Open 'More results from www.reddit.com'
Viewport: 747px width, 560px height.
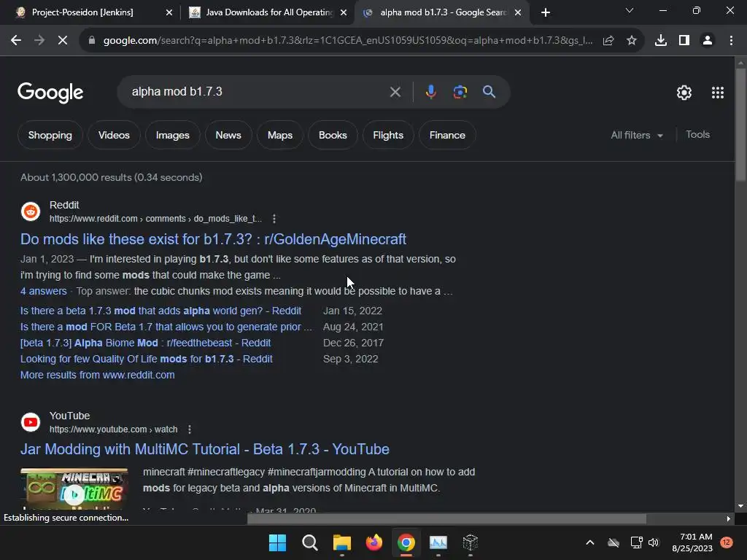pyautogui.click(x=97, y=376)
